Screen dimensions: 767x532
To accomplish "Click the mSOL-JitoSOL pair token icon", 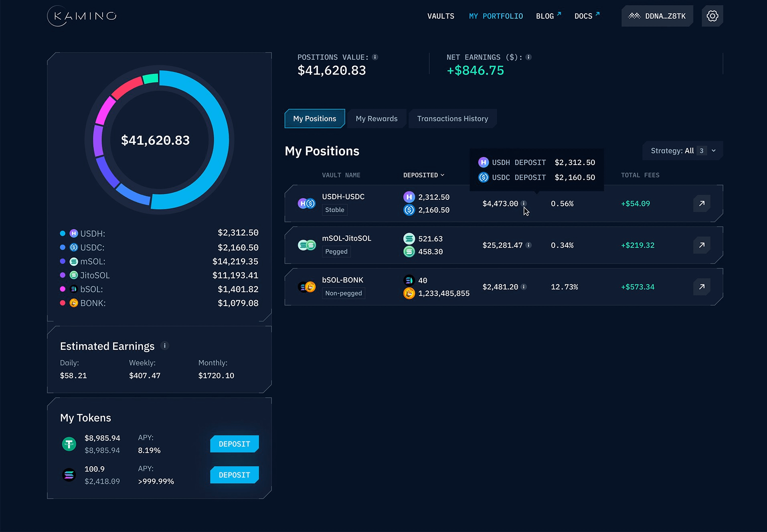I will point(307,245).
